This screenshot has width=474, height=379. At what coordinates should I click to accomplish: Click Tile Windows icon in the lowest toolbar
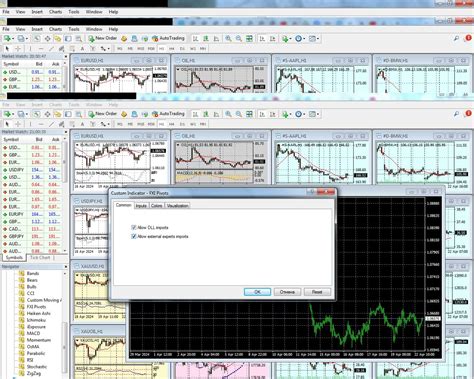pos(249,114)
